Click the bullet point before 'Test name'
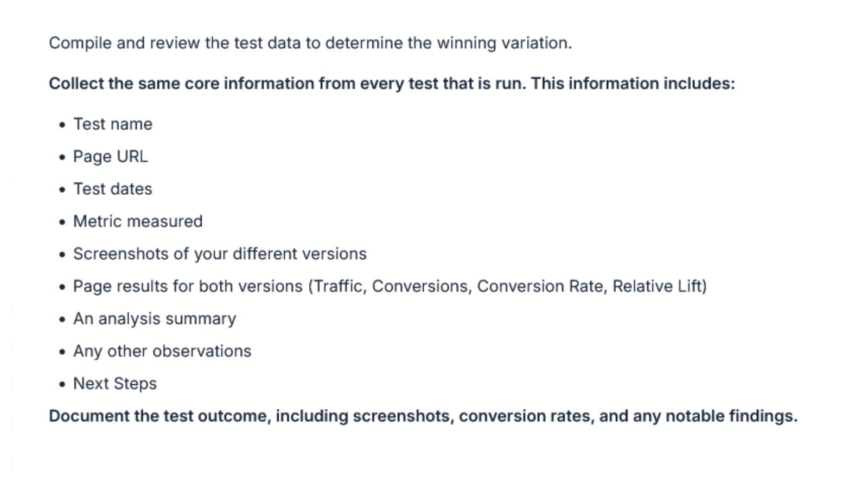Screen dimensions: 868x490 (62, 125)
